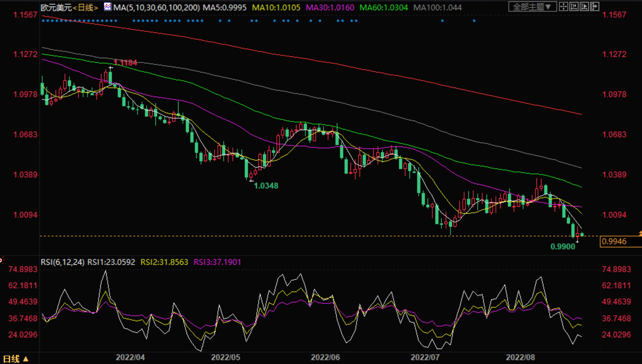Click 1.0389 on the left price axis

point(25,175)
